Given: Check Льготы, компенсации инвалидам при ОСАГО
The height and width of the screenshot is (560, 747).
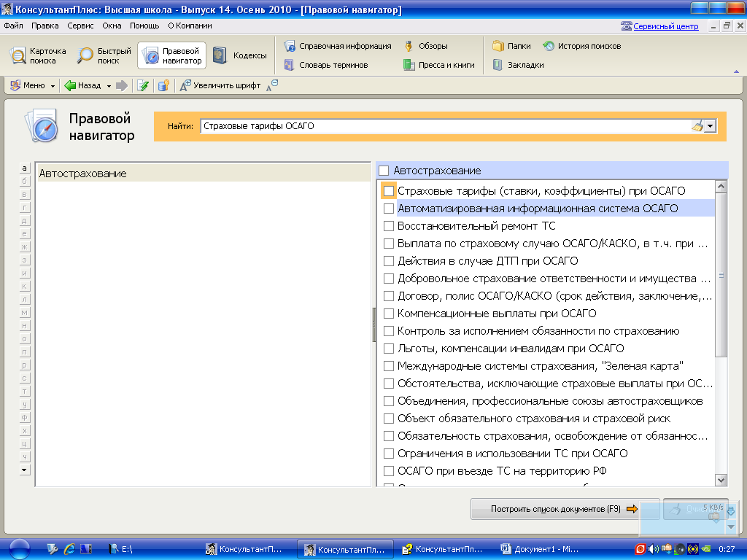Looking at the screenshot, I should [x=389, y=349].
